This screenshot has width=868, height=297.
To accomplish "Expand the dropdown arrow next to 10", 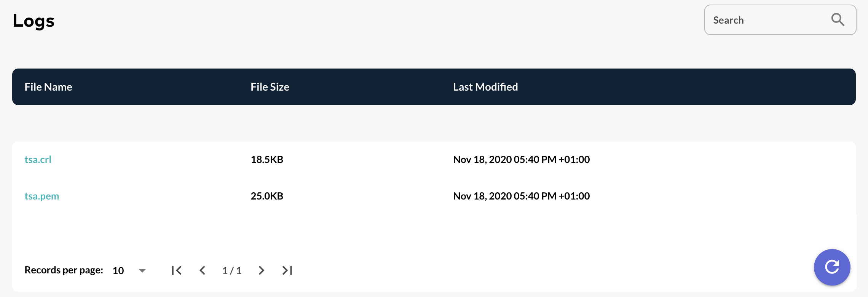I will pos(142,270).
